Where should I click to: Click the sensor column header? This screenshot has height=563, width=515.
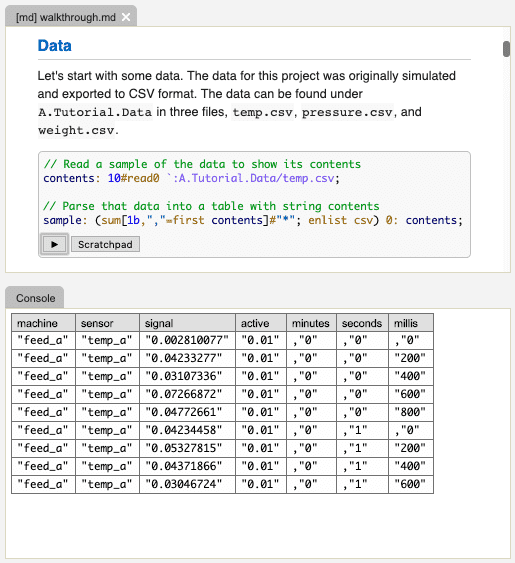tap(107, 323)
